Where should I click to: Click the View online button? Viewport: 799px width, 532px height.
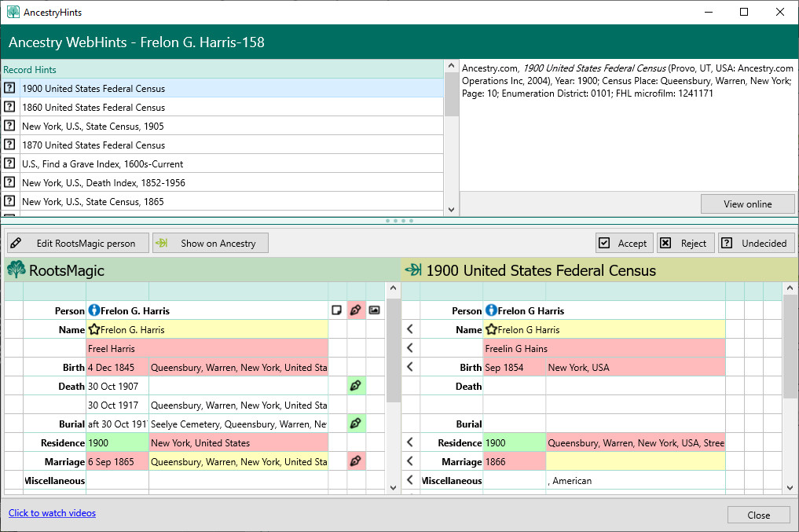point(747,204)
